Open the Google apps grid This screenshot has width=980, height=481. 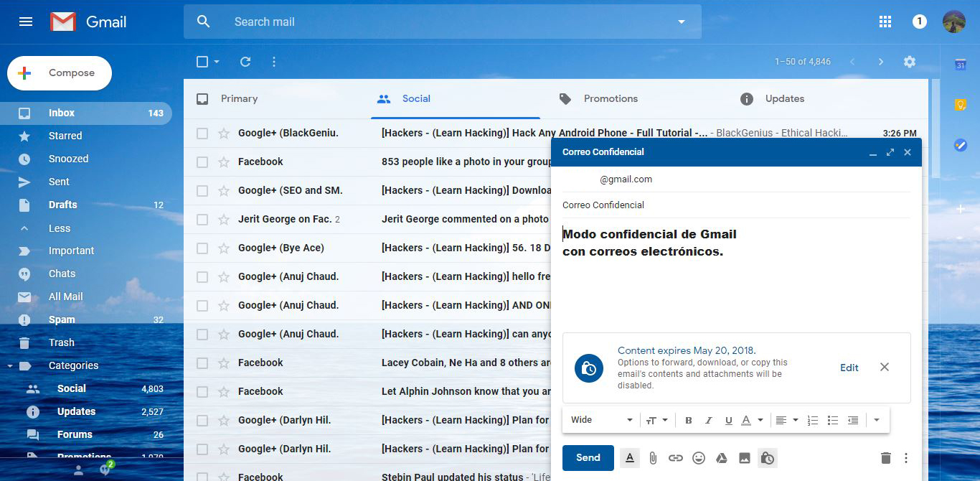[x=885, y=22]
